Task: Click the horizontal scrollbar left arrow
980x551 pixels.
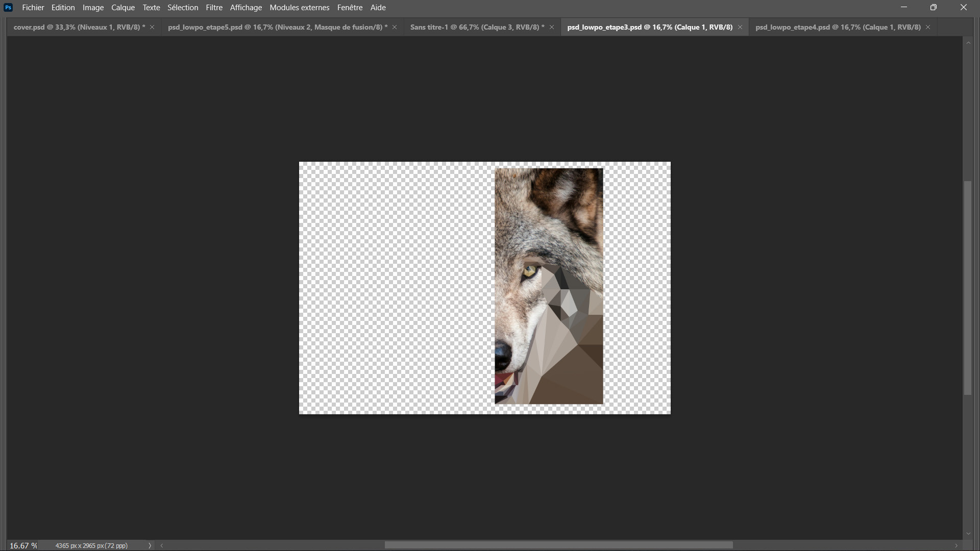Action: pyautogui.click(x=162, y=545)
